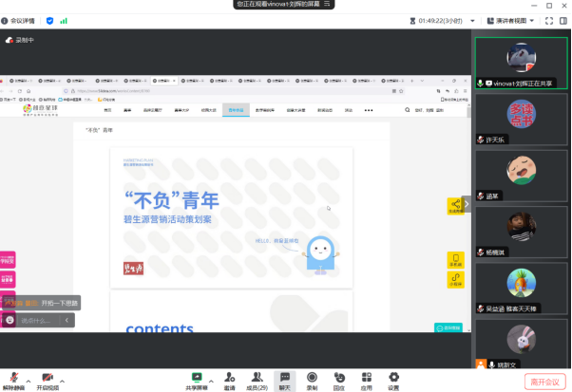Open the Members (29) list
This screenshot has width=572, height=392.
pos(257,377)
